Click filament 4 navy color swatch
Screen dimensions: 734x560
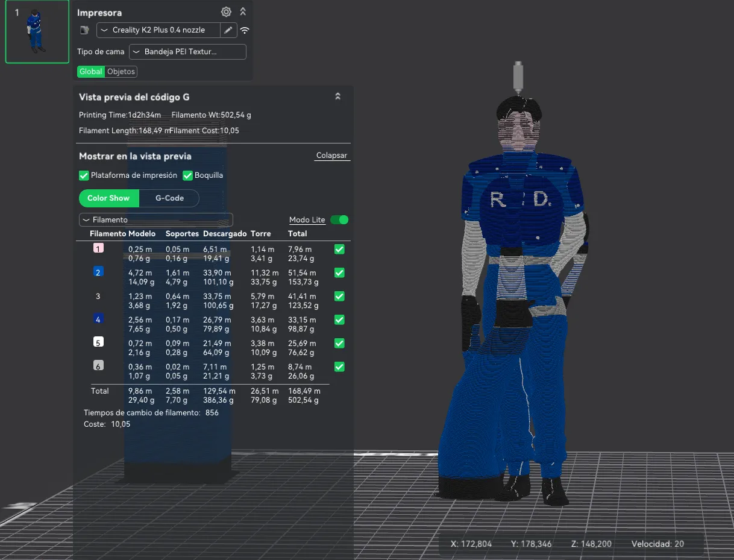98,319
